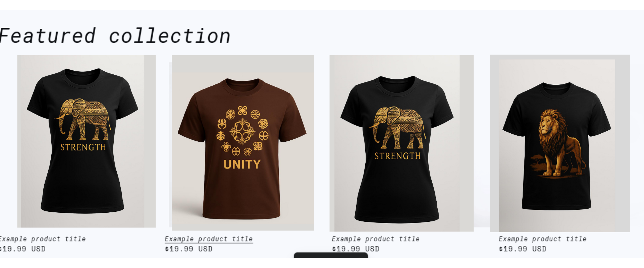This screenshot has height=268, width=644.
Task: Click the UNITY text printed on the brown shirt
Action: click(242, 164)
